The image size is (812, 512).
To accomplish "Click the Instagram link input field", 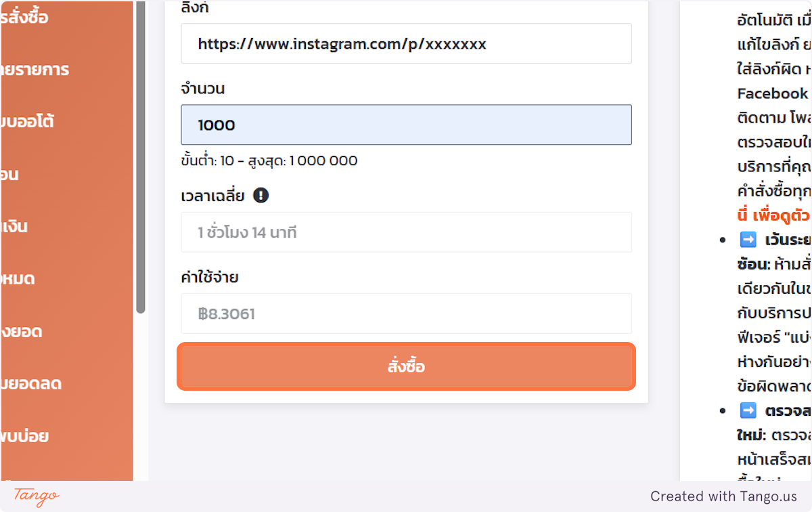I will coord(406,44).
